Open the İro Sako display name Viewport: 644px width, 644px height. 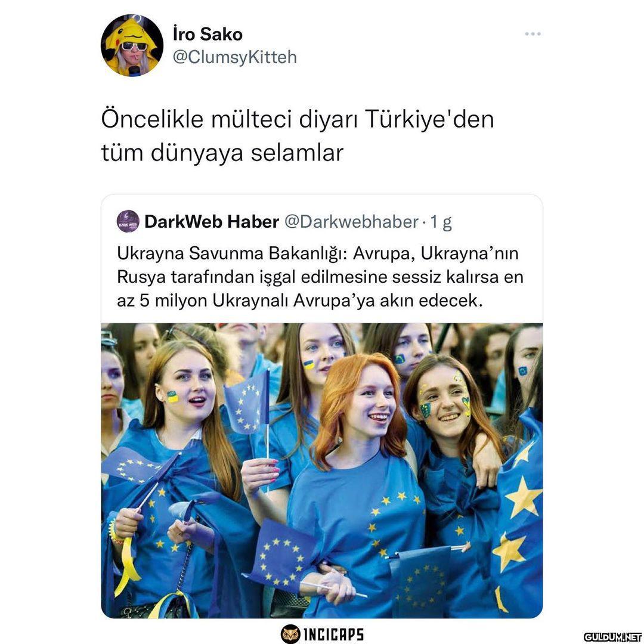click(208, 34)
